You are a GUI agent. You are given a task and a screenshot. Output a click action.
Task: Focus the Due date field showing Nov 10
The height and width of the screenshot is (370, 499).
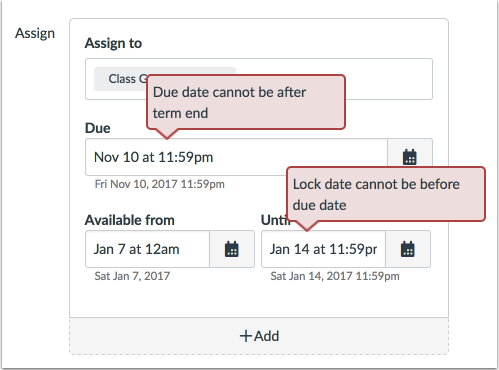point(236,157)
